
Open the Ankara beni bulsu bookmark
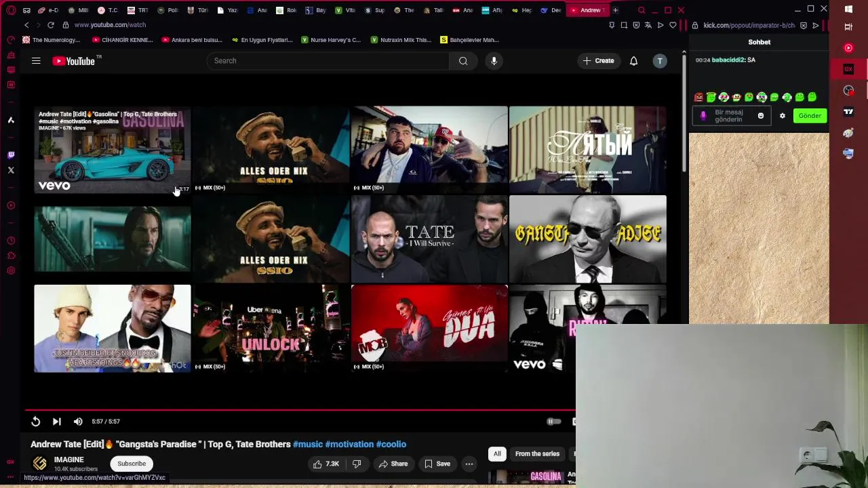point(193,40)
